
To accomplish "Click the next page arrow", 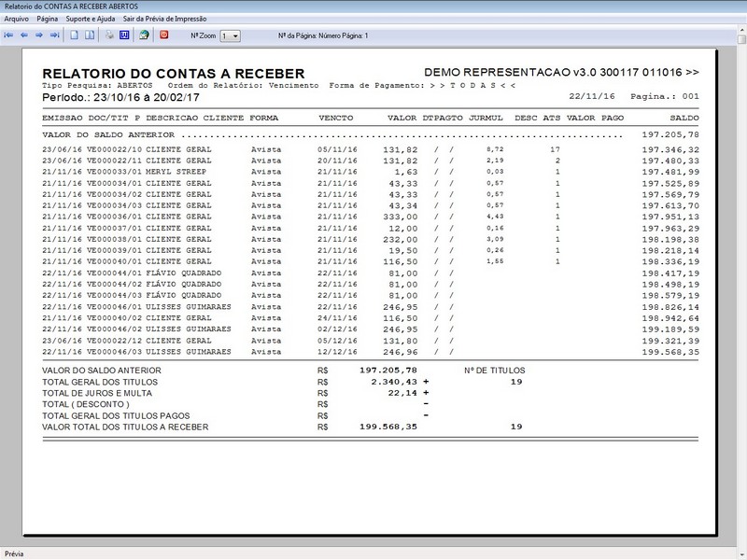I will coord(39,35).
